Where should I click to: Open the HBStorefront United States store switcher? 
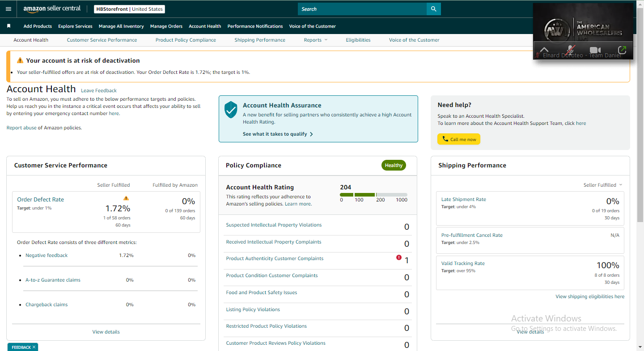[x=130, y=9]
